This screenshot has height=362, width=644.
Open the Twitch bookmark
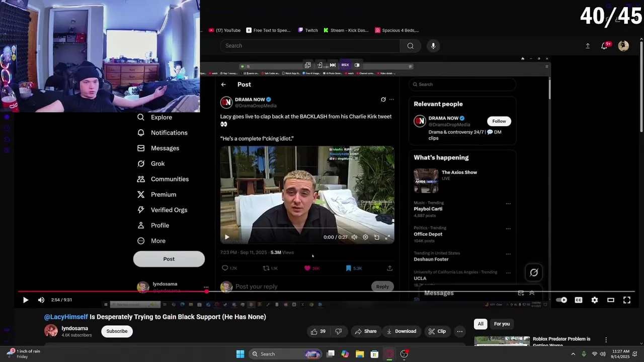pos(308,30)
